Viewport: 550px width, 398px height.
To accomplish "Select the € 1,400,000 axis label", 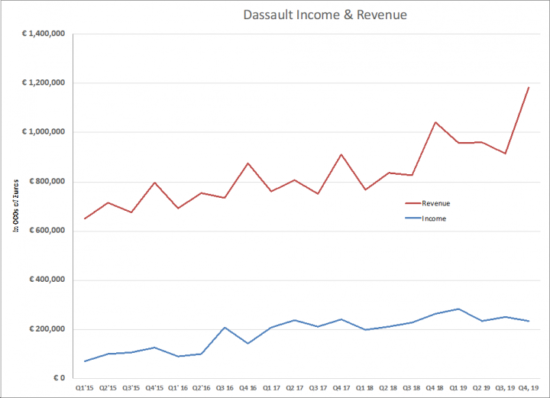I will tap(43, 34).
